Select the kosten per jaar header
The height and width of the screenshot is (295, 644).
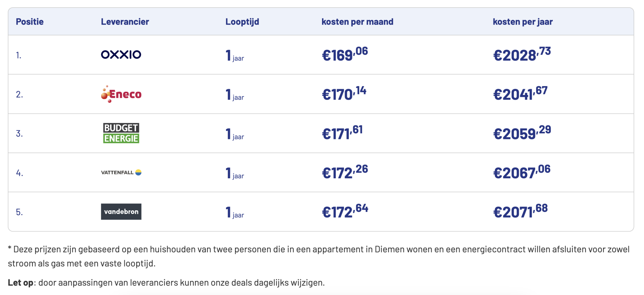523,22
